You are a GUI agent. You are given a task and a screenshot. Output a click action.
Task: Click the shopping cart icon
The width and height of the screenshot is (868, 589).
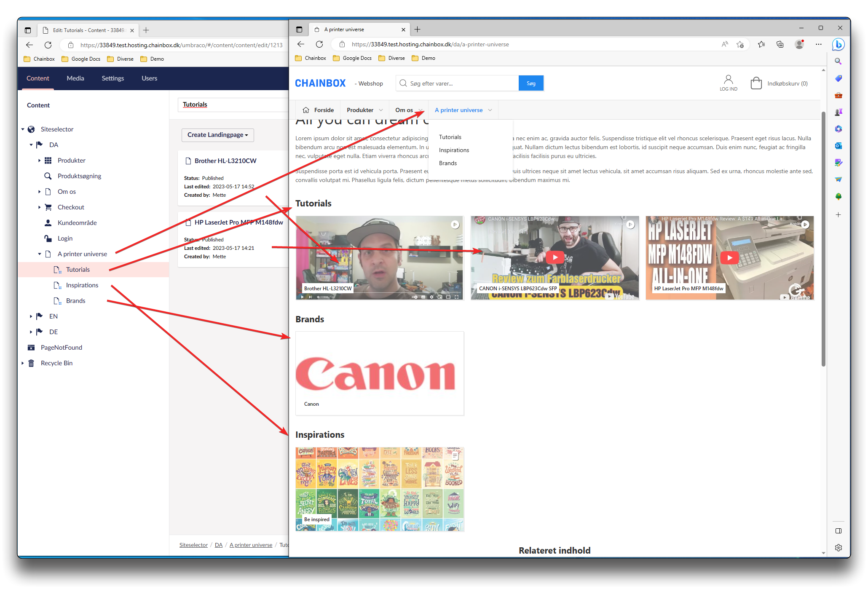click(x=756, y=83)
